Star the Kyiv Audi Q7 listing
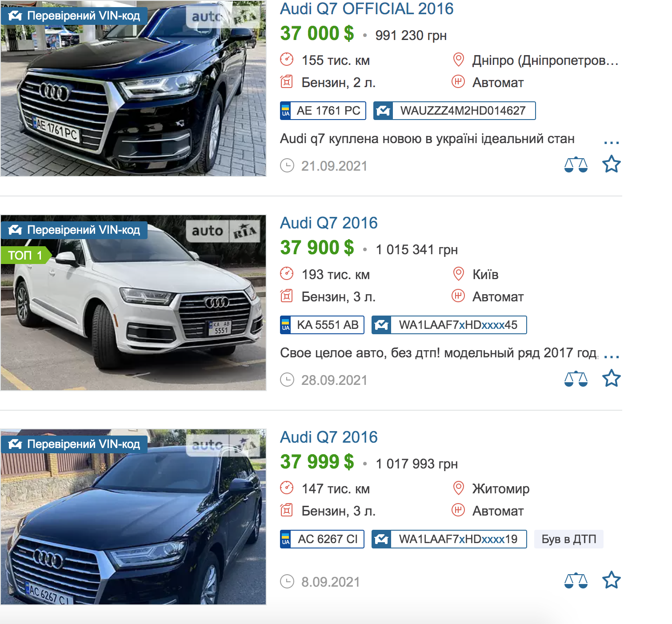672x624 pixels. [x=611, y=379]
